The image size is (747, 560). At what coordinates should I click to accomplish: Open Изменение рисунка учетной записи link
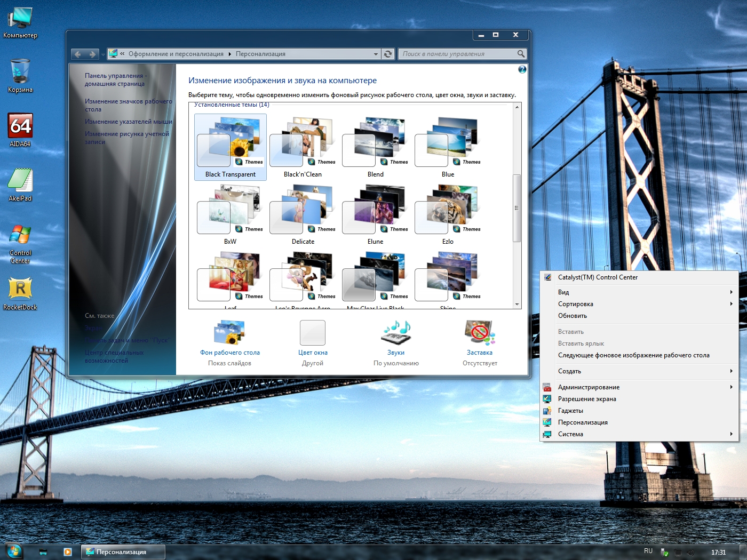(127, 138)
